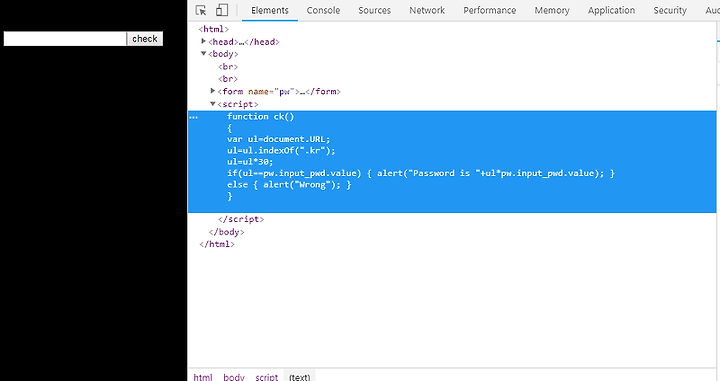
Task: Open the Performance tab
Action: 489,10
